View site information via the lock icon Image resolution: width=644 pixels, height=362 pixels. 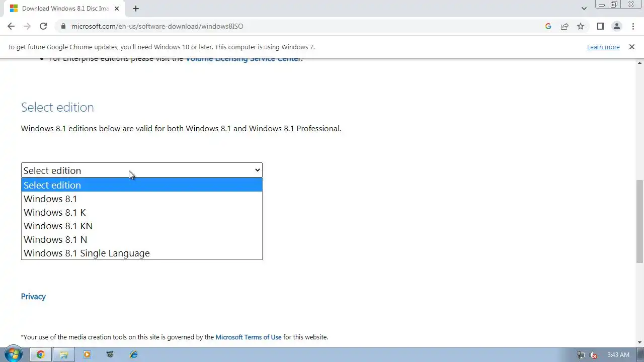pos(63,26)
